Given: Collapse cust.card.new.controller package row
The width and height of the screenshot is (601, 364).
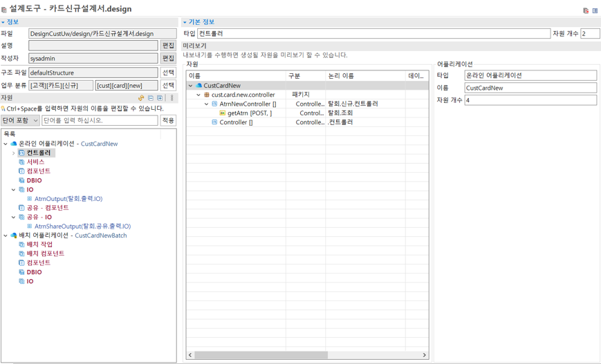Looking at the screenshot, I should 198,95.
